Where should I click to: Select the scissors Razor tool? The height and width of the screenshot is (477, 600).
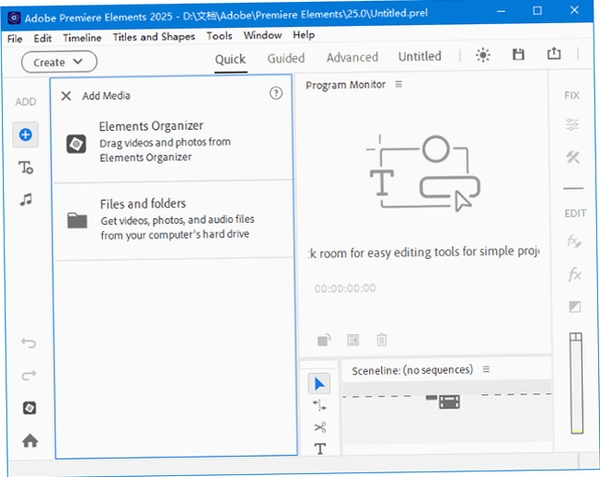coord(320,427)
